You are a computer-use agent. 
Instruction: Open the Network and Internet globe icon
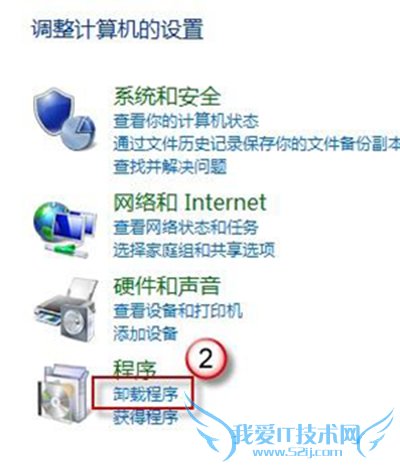(x=65, y=230)
